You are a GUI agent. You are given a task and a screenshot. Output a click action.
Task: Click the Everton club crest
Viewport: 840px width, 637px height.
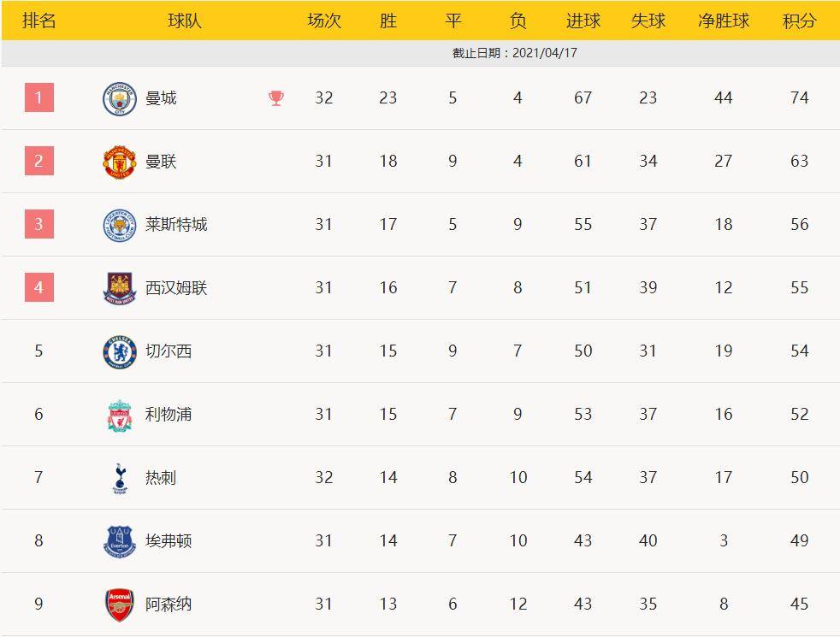click(x=120, y=541)
